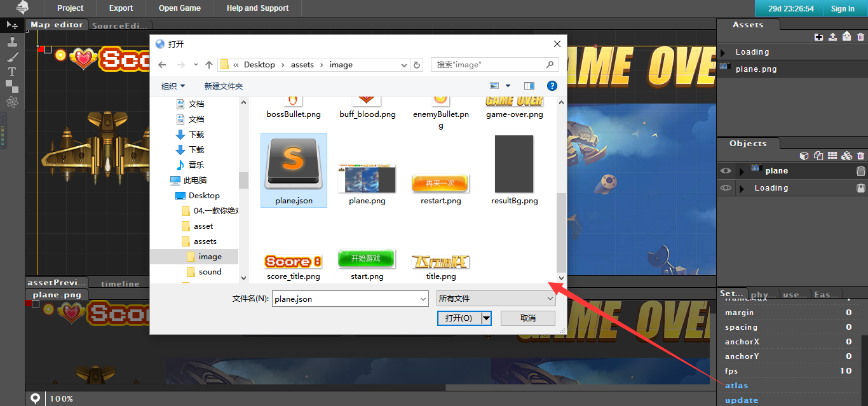Go up one folder level in dialog
The height and width of the screenshot is (406, 868).
click(x=209, y=65)
